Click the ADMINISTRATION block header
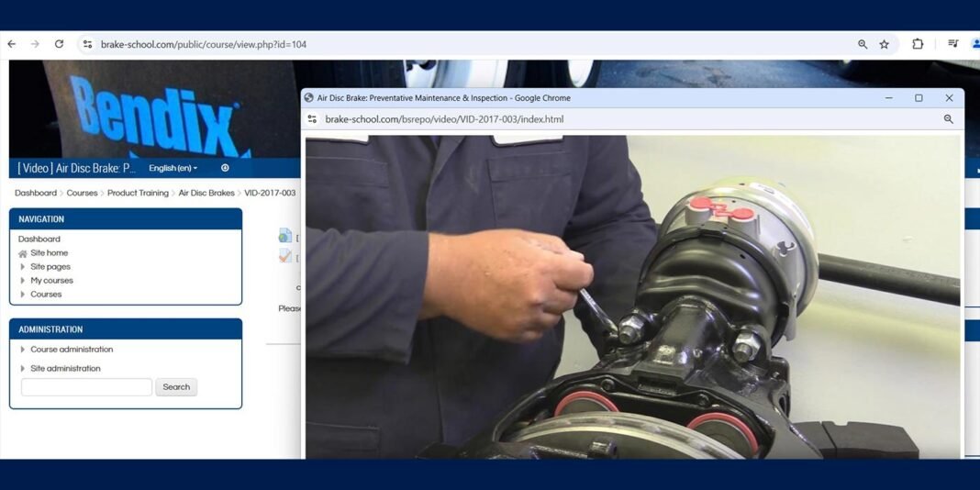 pos(126,329)
